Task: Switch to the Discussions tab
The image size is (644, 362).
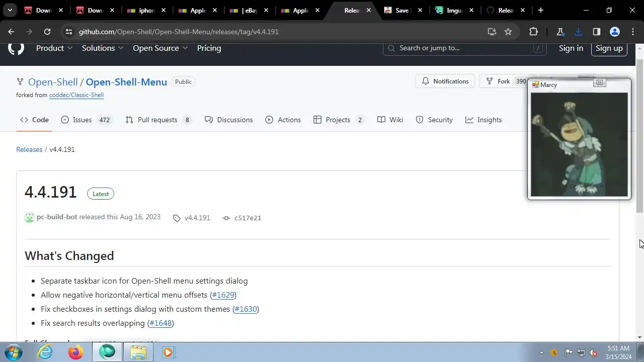Action: [229, 120]
